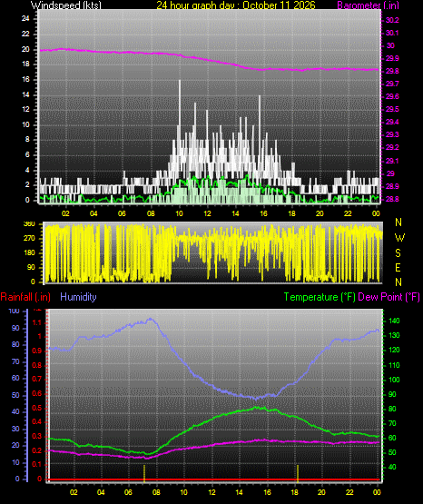Click windspeed axis value 12
423x504 pixels.
tap(25, 109)
